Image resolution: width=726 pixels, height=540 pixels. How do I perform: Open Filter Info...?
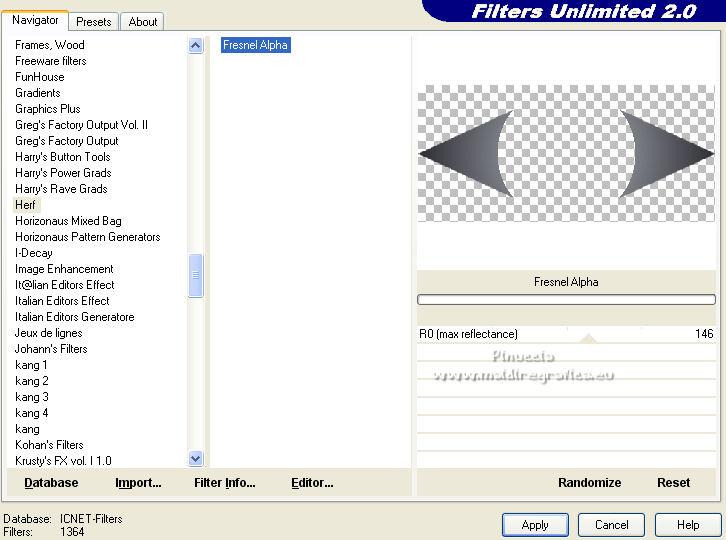click(x=225, y=483)
